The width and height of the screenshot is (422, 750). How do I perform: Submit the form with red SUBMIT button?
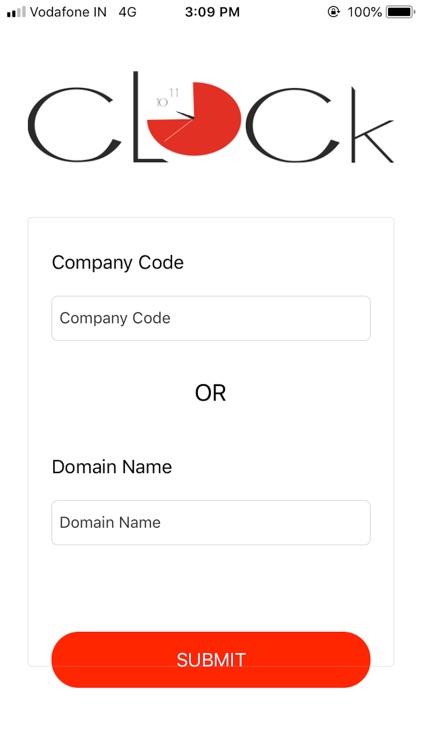tap(211, 660)
